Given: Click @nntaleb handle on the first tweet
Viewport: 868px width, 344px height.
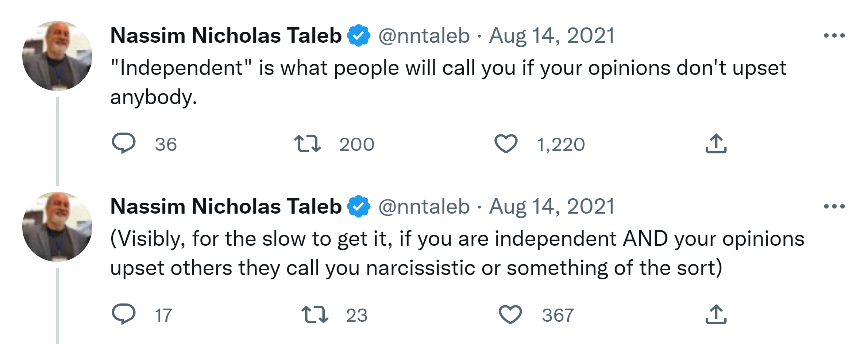Looking at the screenshot, I should tap(424, 36).
